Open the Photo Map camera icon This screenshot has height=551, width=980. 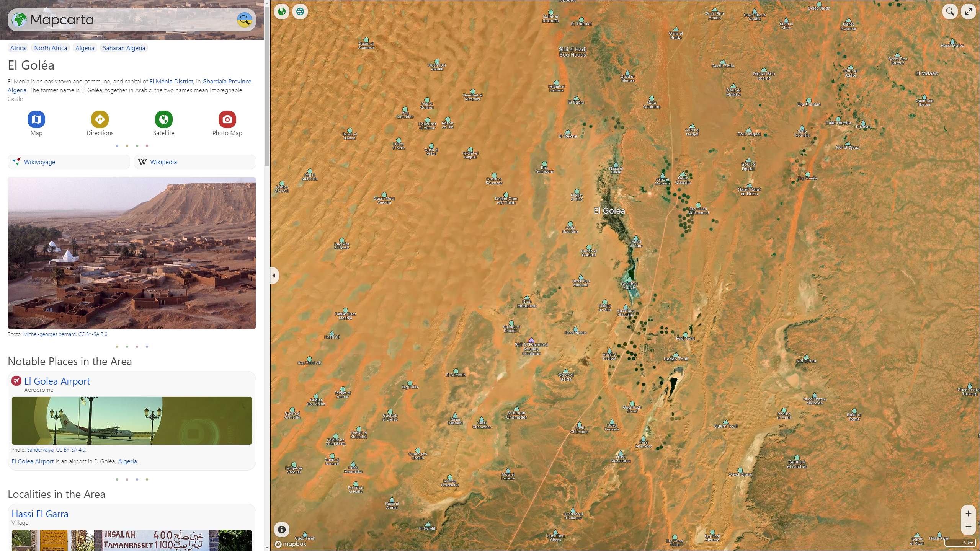pyautogui.click(x=227, y=119)
